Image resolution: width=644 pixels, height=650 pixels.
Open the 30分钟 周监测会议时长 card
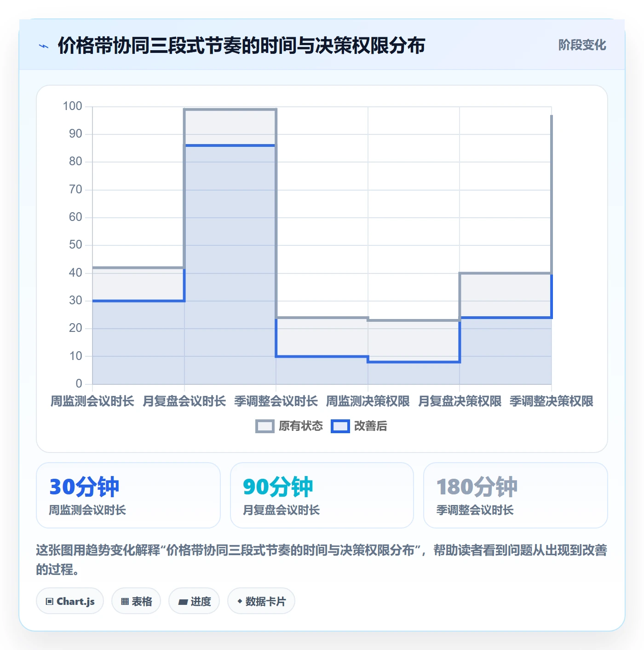(128, 495)
